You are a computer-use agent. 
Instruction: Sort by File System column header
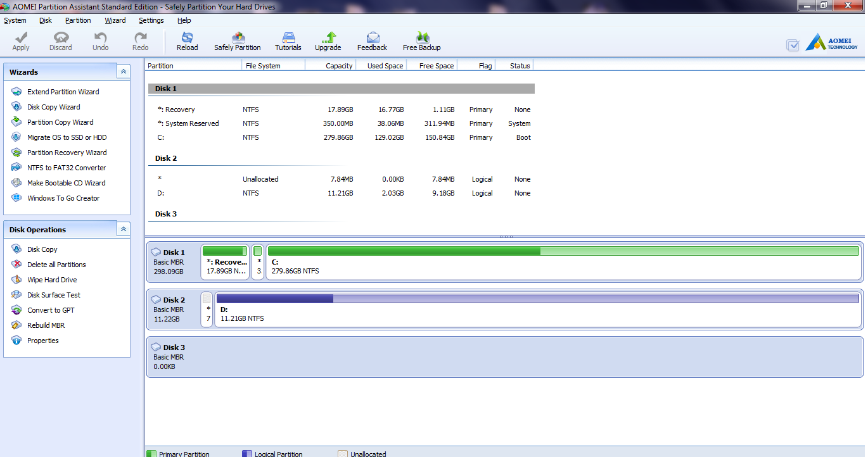(273, 66)
